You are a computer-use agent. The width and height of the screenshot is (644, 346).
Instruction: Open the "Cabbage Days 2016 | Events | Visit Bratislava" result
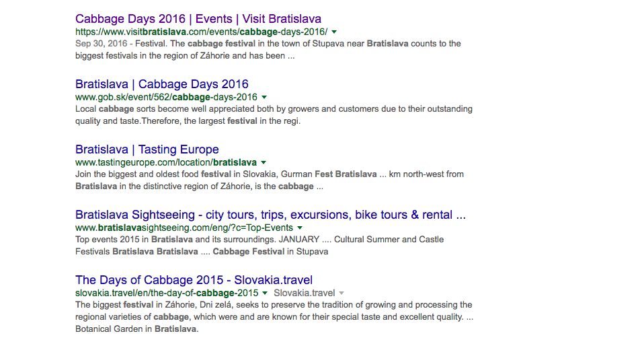[198, 19]
